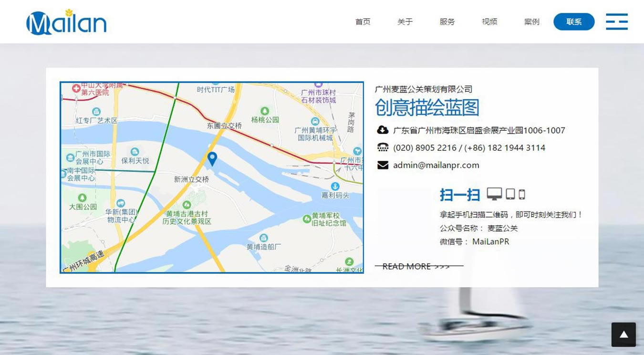644x355 pixels.
Task: Click the back-to-top arrow button
Action: click(623, 334)
